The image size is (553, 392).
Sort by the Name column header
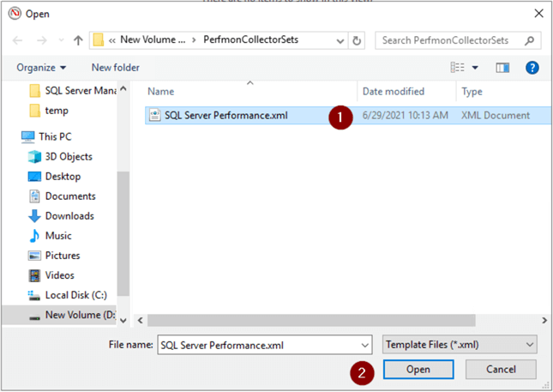pos(161,92)
